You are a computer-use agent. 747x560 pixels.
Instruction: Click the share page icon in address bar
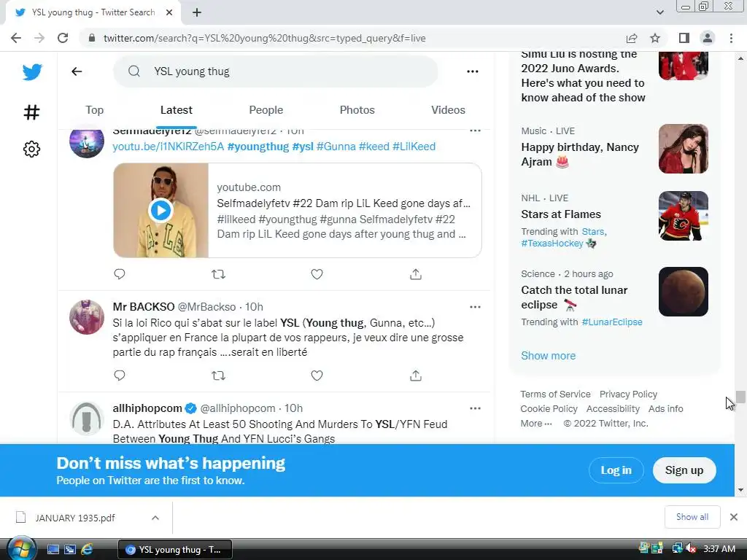632,38
